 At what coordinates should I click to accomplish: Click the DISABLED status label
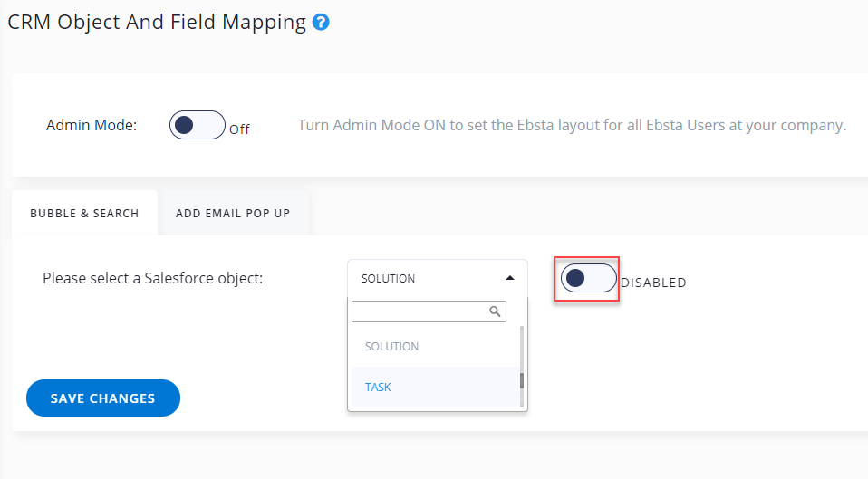(653, 283)
